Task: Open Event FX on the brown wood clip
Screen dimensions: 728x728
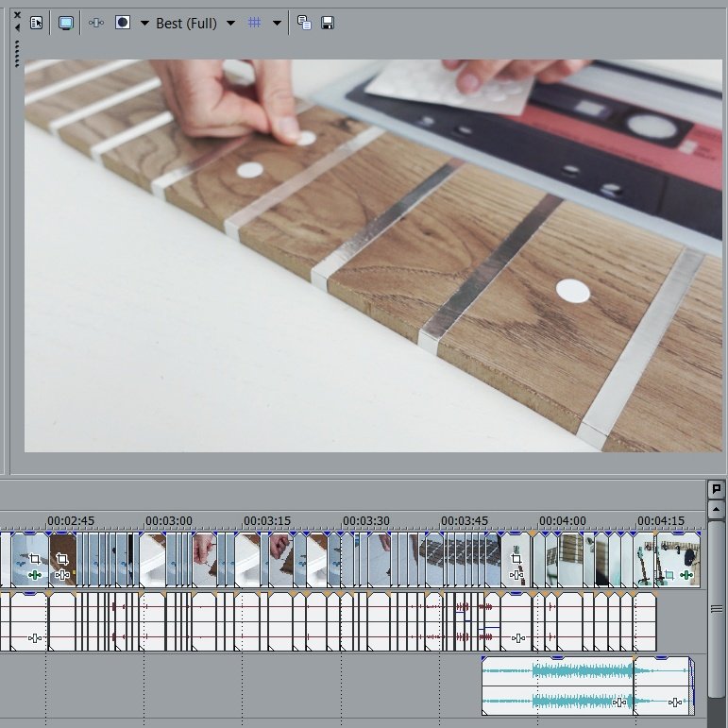Action: click(x=62, y=575)
